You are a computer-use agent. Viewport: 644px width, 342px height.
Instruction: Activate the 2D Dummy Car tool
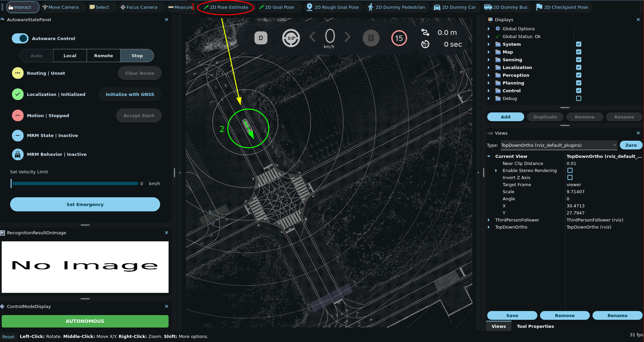[x=455, y=7]
